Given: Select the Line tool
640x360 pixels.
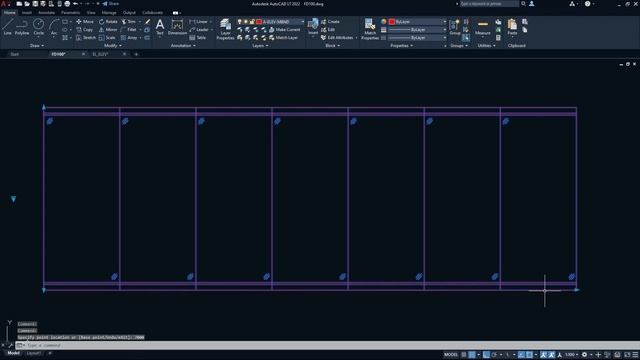Looking at the screenshot, I should 7,27.
